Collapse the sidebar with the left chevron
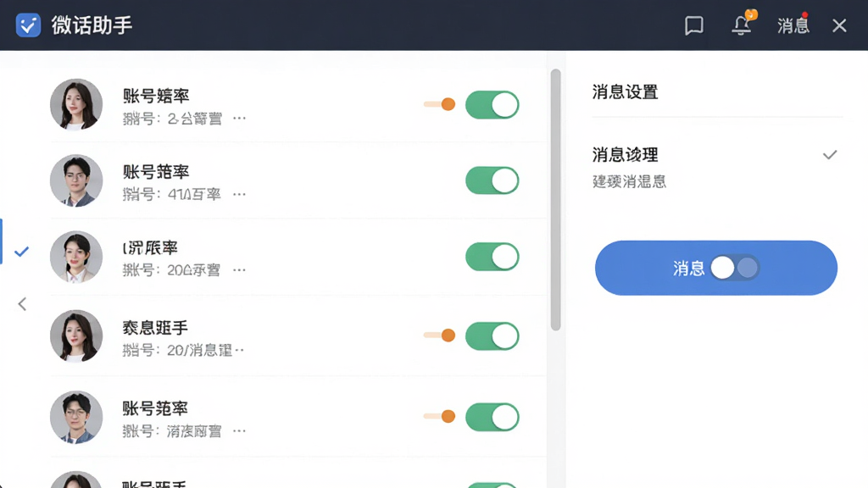The image size is (868, 488). click(22, 304)
